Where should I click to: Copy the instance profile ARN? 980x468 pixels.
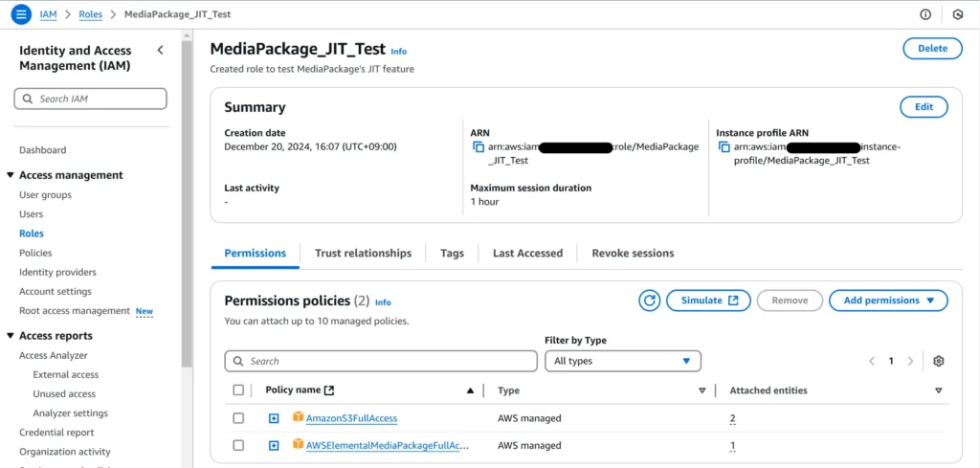pos(724,147)
